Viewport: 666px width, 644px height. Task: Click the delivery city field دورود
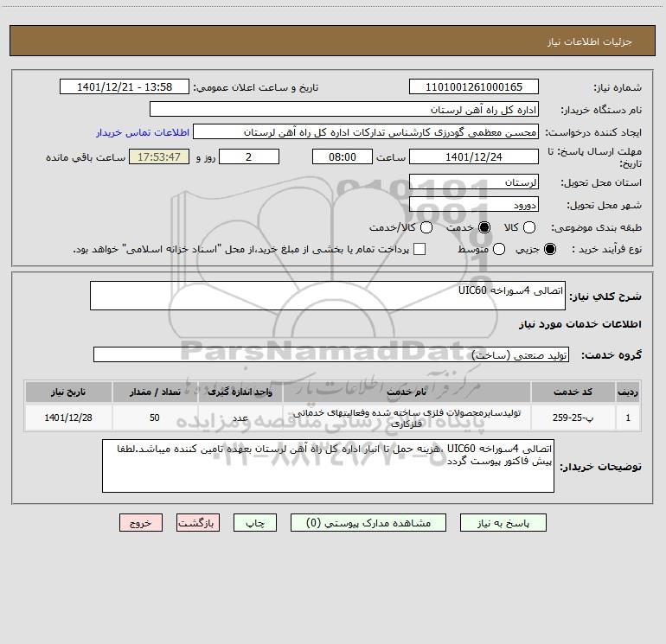click(x=474, y=205)
